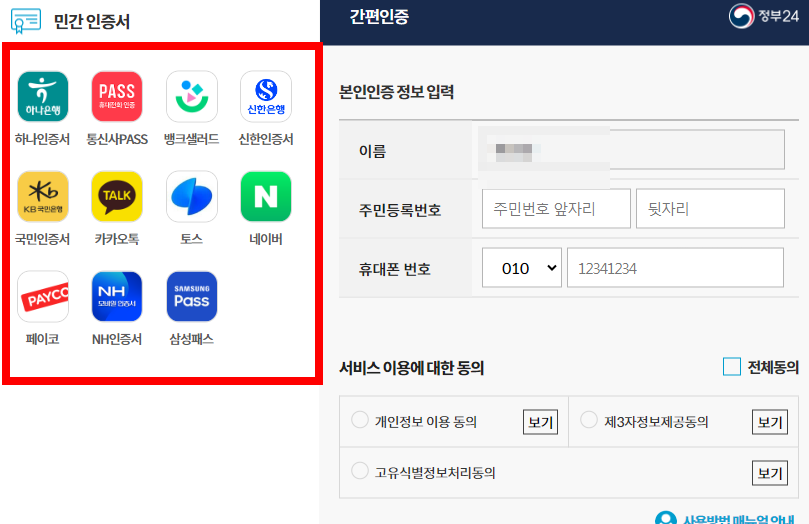
Task: Click the 휴대폰 번호 label
Action: (395, 269)
